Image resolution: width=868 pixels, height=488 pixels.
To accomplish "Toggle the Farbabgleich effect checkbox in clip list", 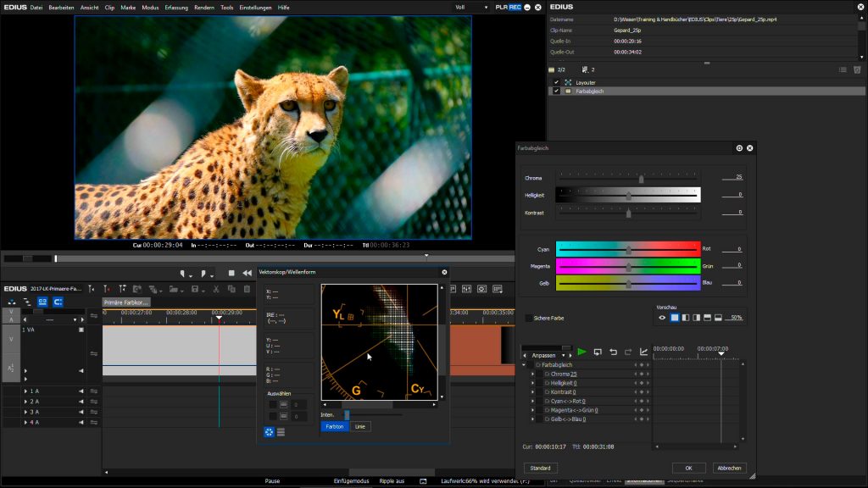I will pyautogui.click(x=557, y=91).
